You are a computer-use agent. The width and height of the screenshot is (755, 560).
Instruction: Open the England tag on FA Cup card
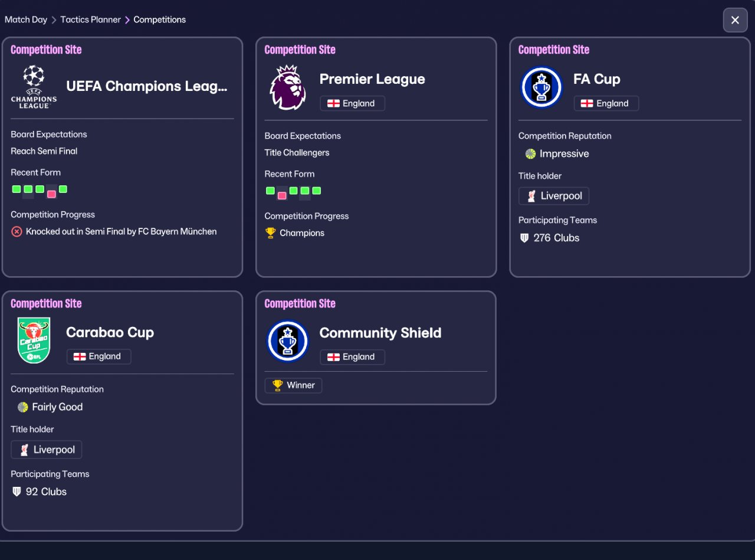pos(606,103)
